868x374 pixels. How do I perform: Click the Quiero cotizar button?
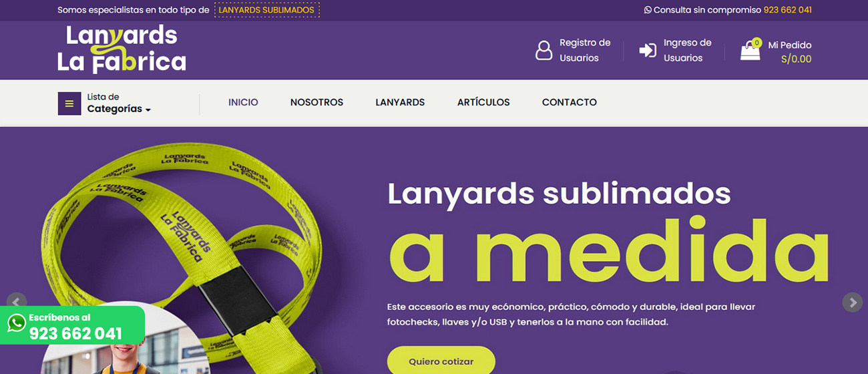point(441,361)
